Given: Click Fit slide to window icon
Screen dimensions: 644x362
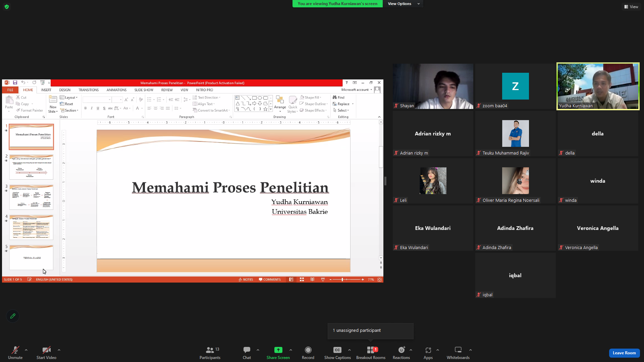Looking at the screenshot, I should click(380, 280).
